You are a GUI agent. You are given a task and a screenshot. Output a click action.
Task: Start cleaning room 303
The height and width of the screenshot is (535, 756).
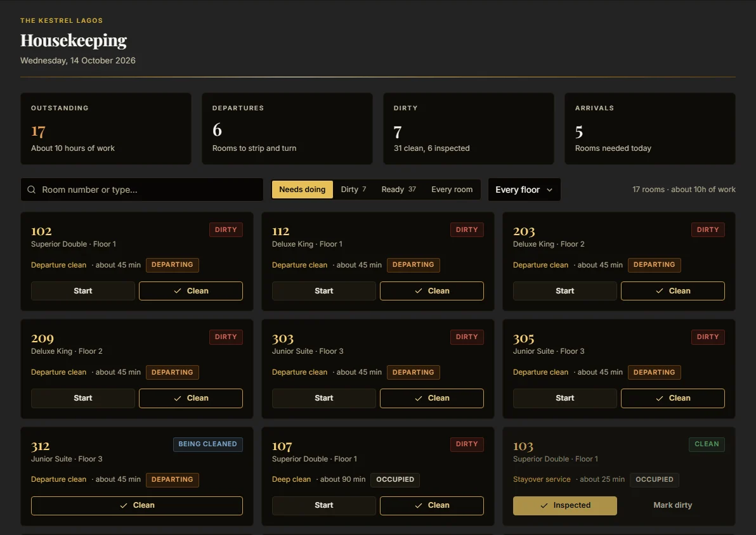(324, 398)
